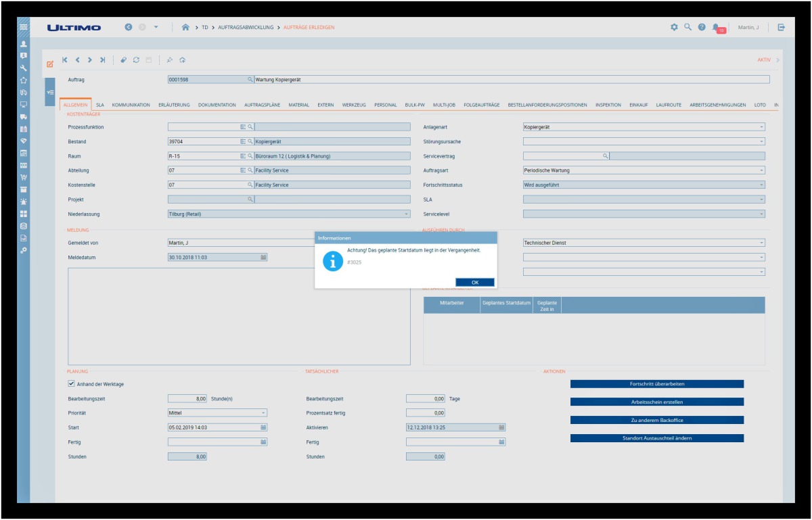Expand the Servicelevel dropdown

tap(761, 214)
